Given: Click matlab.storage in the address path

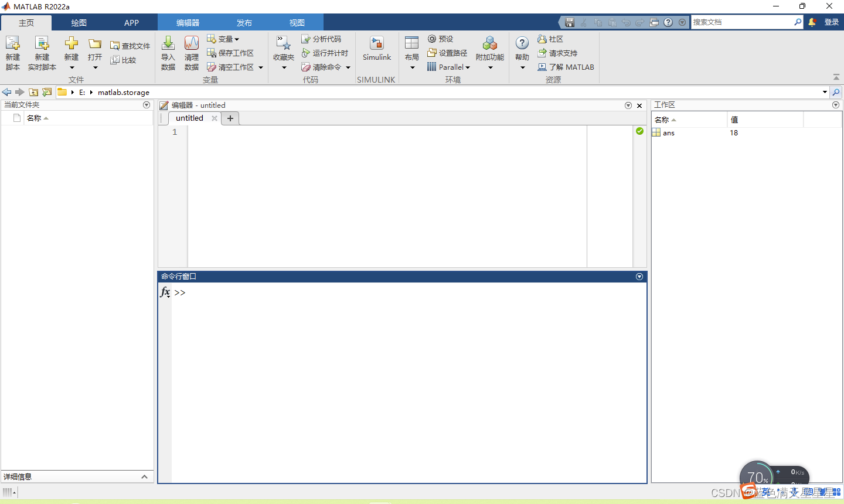Looking at the screenshot, I should (x=124, y=92).
